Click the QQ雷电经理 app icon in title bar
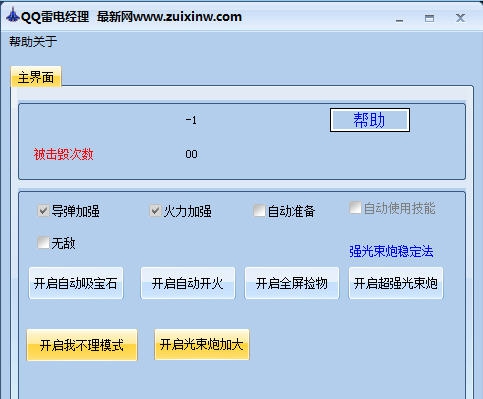The width and height of the screenshot is (483, 399). [12, 16]
